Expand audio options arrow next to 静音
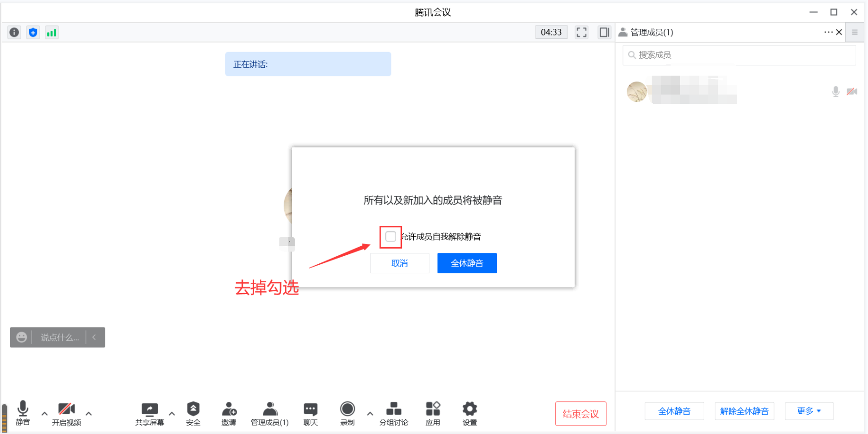 [x=44, y=414]
